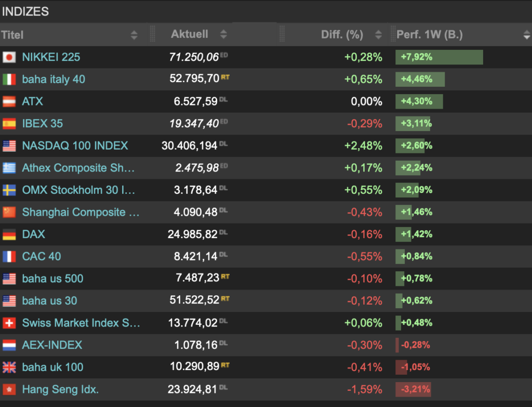Sort by Aktuell using its sort arrows
Viewport: 532px width, 407px height.
[x=223, y=34]
